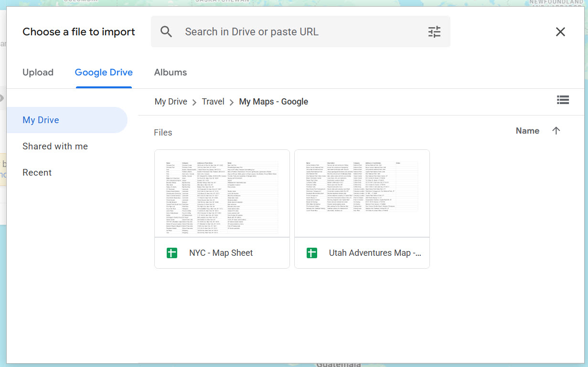Click My Maps - Google breadcrumb
This screenshot has width=588, height=367.
click(274, 102)
